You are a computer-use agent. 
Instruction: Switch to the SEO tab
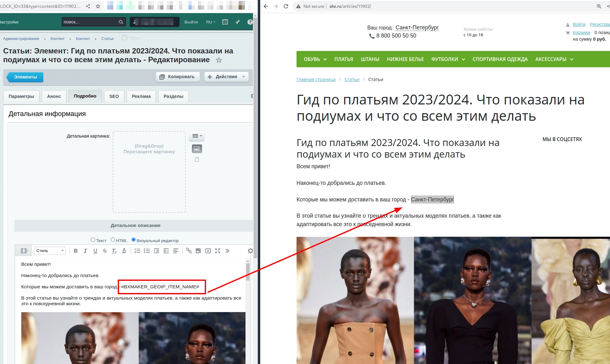pyautogui.click(x=114, y=96)
